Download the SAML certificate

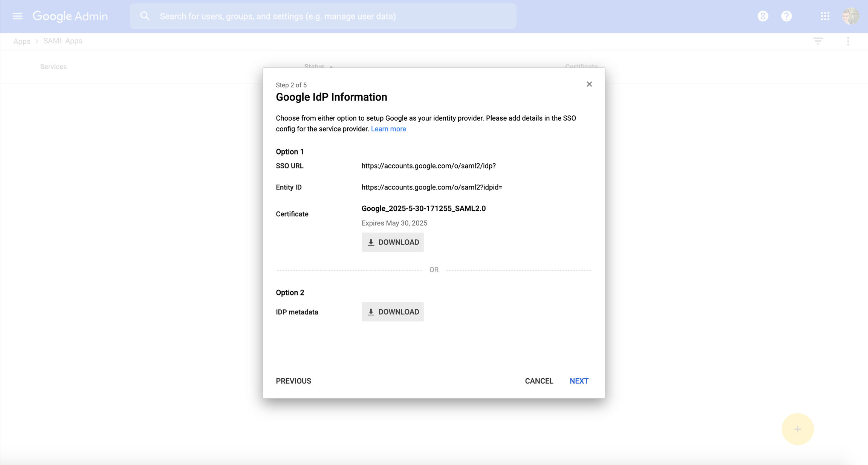coord(393,242)
